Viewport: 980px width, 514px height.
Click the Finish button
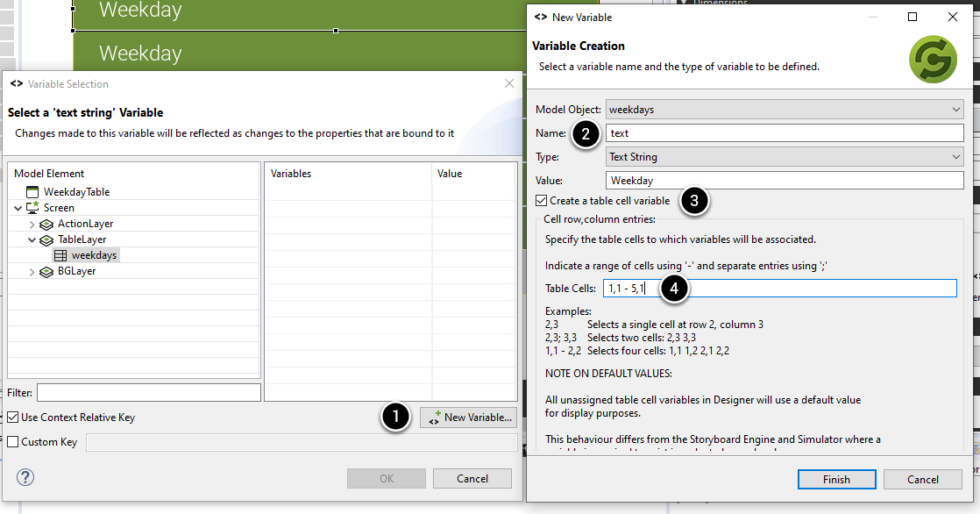836,479
